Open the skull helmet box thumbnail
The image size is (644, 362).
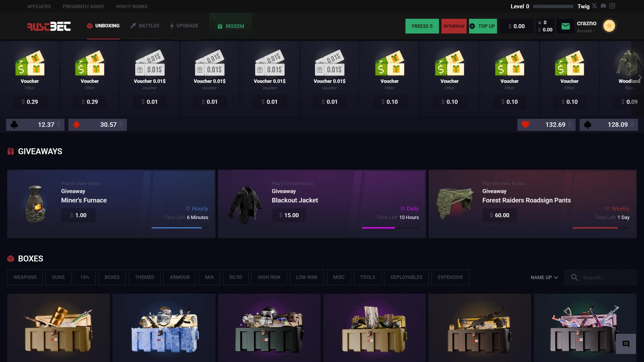coord(269,328)
